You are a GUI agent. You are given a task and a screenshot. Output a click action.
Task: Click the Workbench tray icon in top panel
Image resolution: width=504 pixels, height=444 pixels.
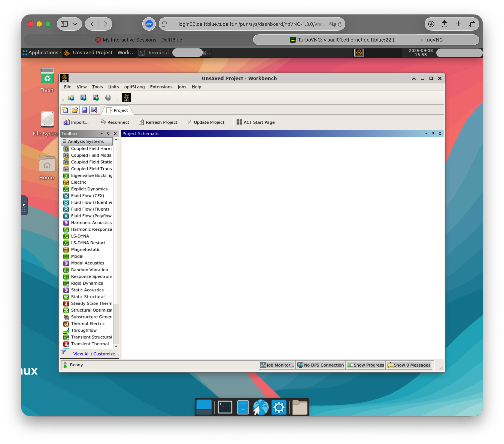pos(359,52)
